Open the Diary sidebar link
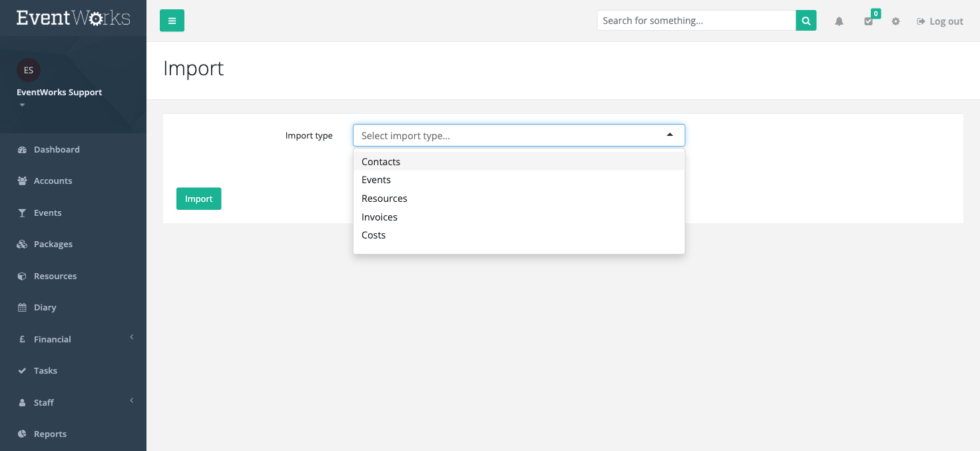980x451 pixels. (45, 308)
